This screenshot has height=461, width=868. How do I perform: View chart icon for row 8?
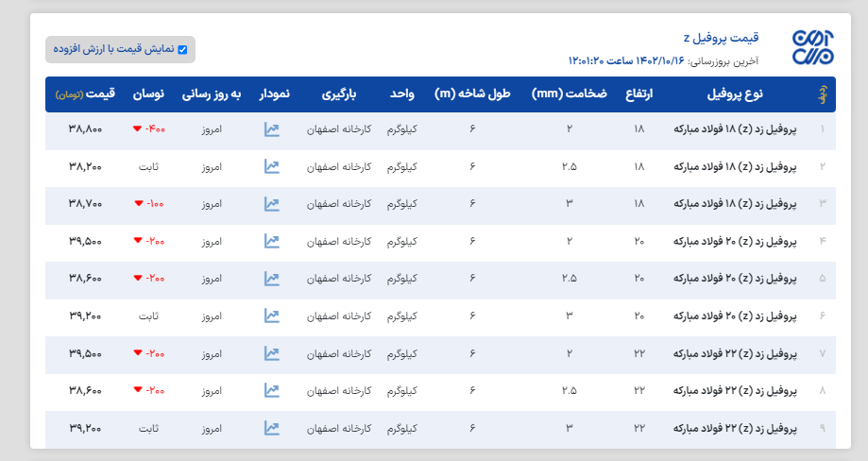click(272, 390)
